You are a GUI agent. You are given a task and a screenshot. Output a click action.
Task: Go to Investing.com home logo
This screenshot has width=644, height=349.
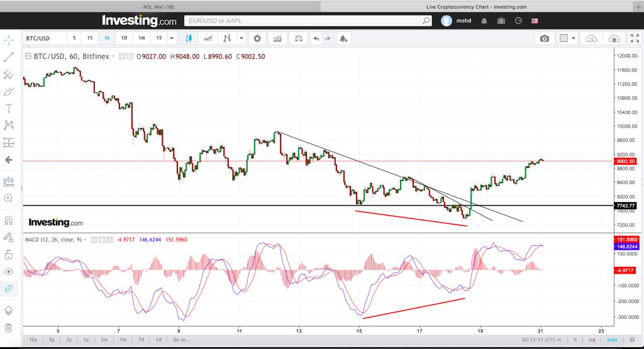pos(139,21)
